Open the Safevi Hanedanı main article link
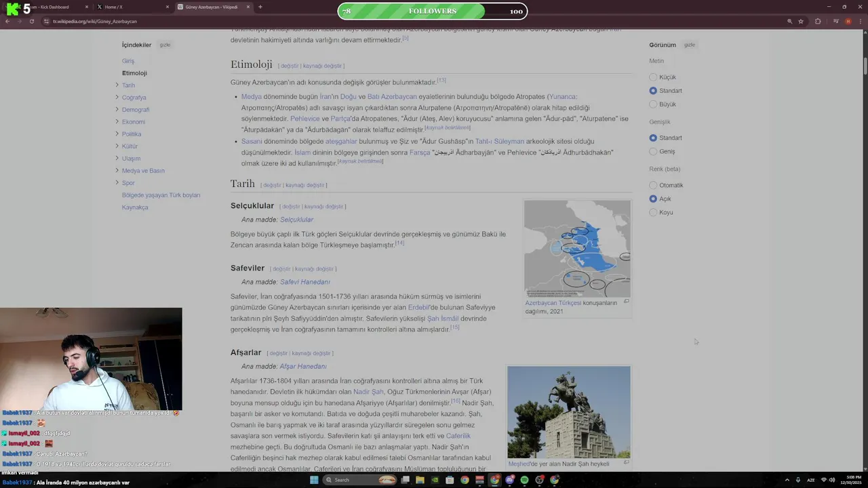The image size is (868, 488). coord(305,282)
